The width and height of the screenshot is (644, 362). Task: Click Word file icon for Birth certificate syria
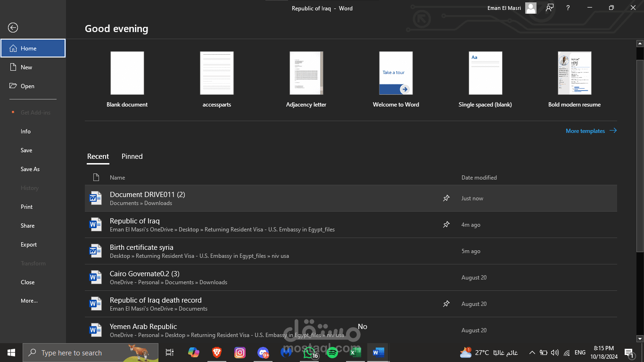point(96,251)
